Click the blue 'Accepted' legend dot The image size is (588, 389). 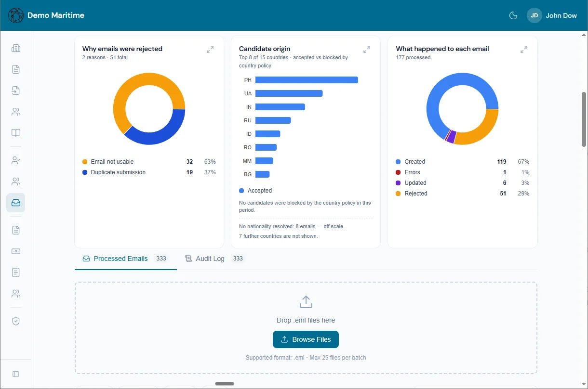point(241,191)
